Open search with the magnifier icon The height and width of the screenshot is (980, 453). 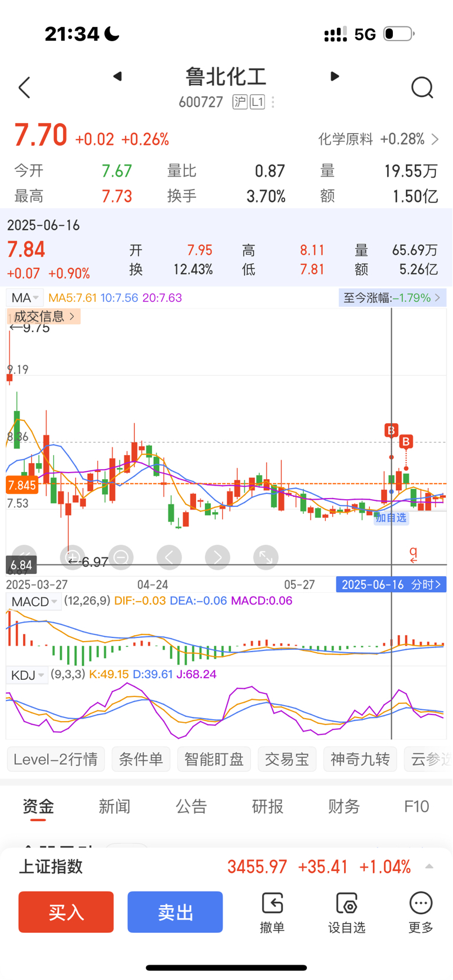pyautogui.click(x=422, y=88)
